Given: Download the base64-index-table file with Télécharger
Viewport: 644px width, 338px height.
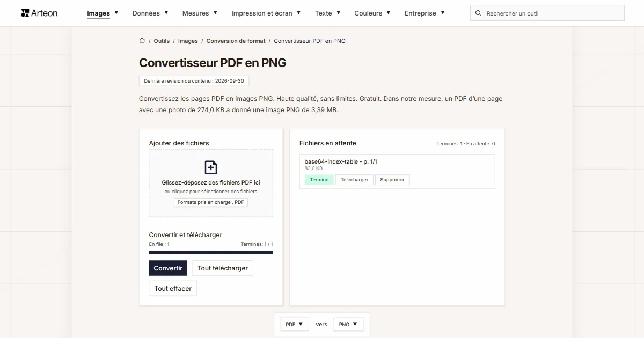Looking at the screenshot, I should point(355,180).
